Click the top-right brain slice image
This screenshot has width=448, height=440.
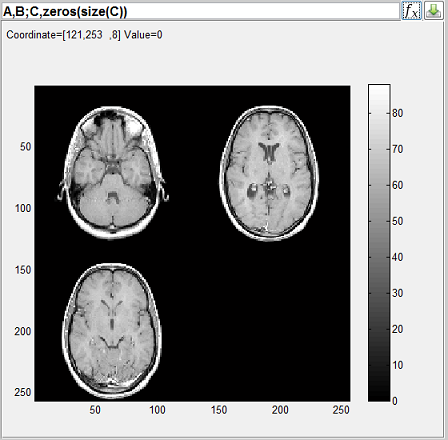[269, 173]
